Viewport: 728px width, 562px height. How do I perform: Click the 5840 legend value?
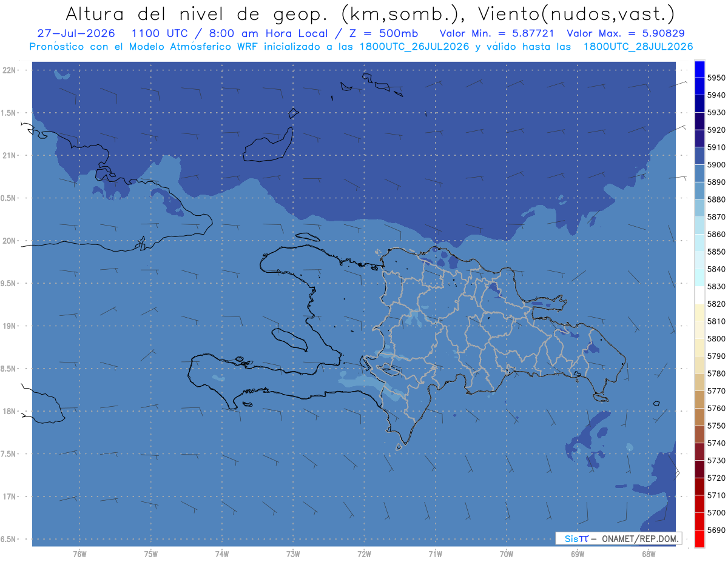716,269
